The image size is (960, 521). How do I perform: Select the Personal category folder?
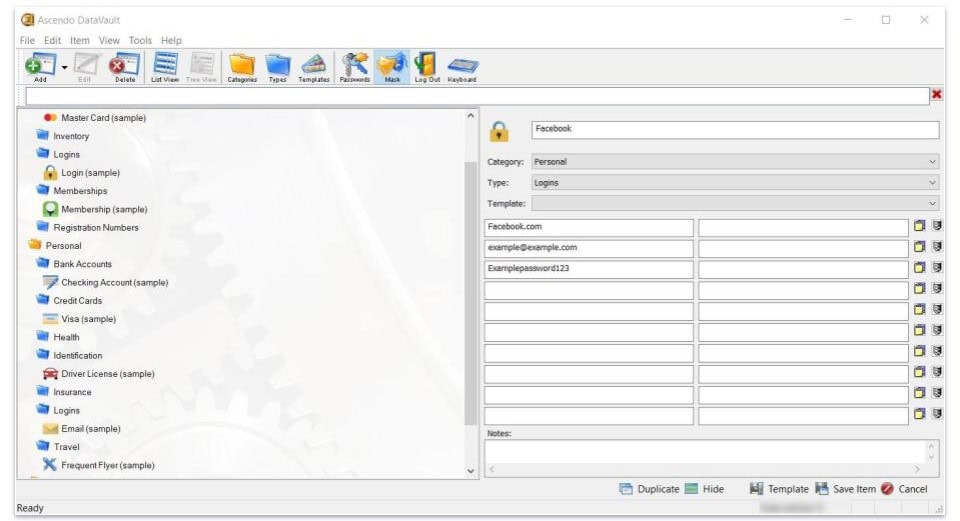point(55,246)
